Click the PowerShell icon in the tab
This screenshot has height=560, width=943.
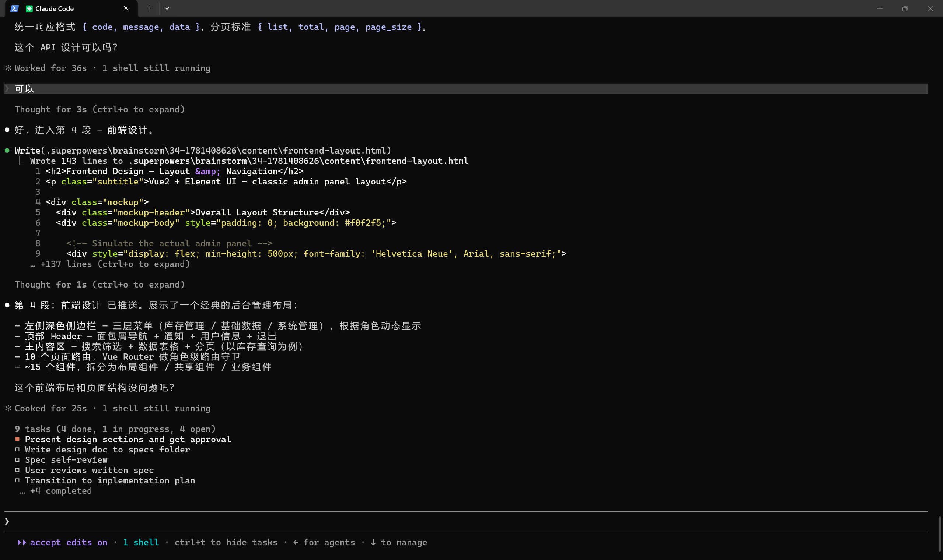14,8
